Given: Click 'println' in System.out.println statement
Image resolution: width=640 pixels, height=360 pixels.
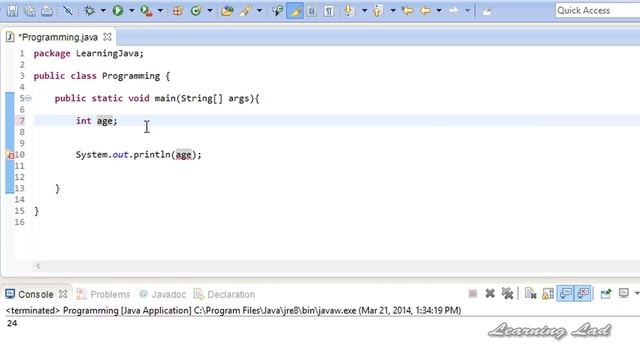Looking at the screenshot, I should point(152,155).
